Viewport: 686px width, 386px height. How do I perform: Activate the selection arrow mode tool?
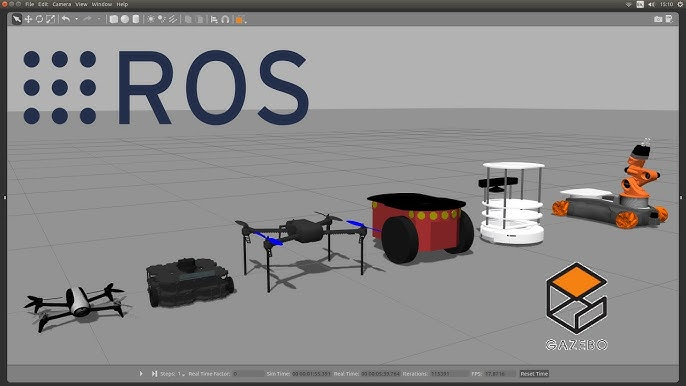[x=17, y=19]
